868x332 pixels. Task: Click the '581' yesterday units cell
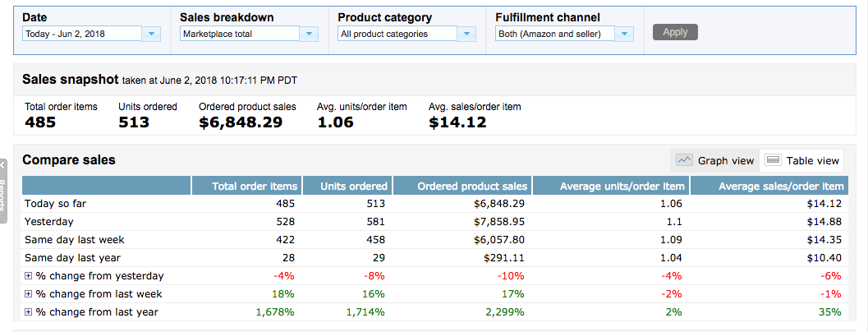pyautogui.click(x=375, y=222)
